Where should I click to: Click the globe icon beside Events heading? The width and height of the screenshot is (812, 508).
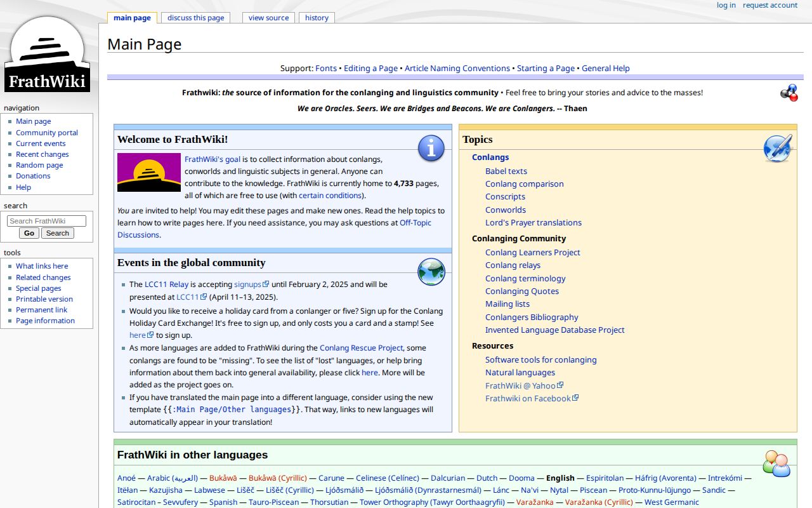[431, 272]
